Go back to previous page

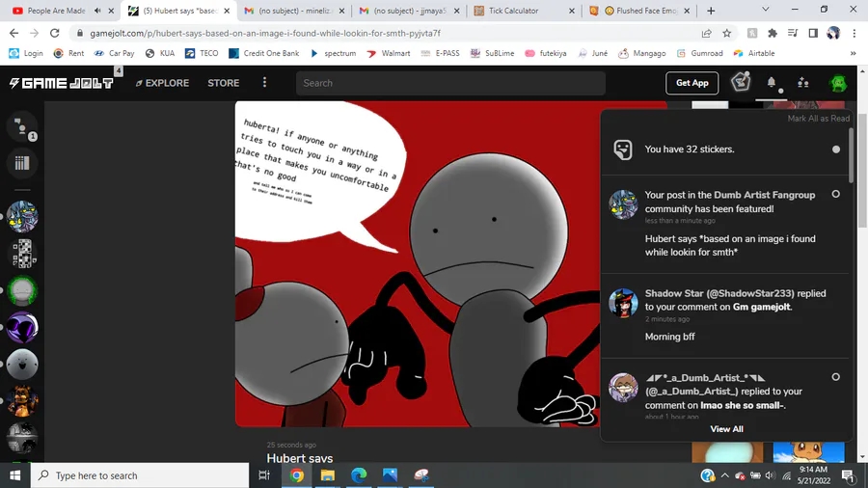tap(14, 33)
